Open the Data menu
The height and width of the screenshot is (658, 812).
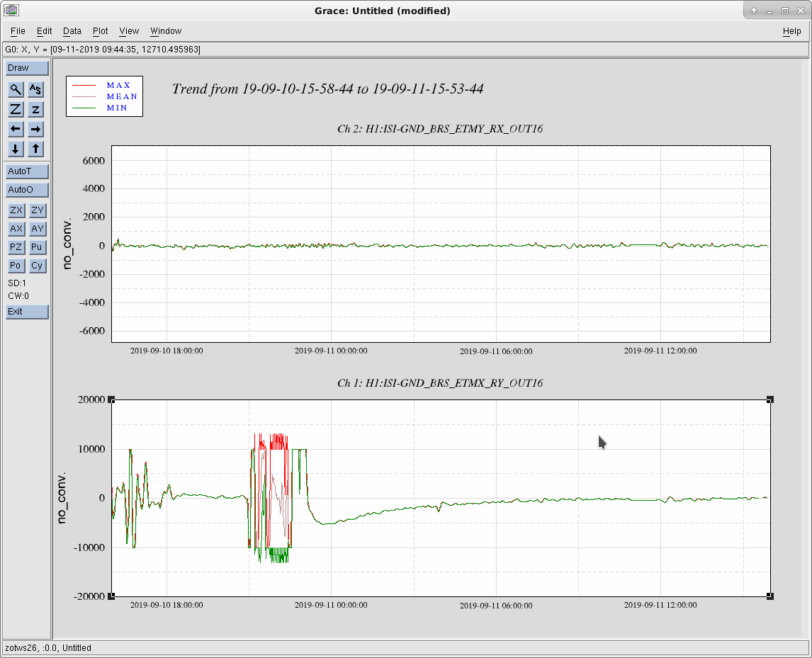tap(72, 31)
